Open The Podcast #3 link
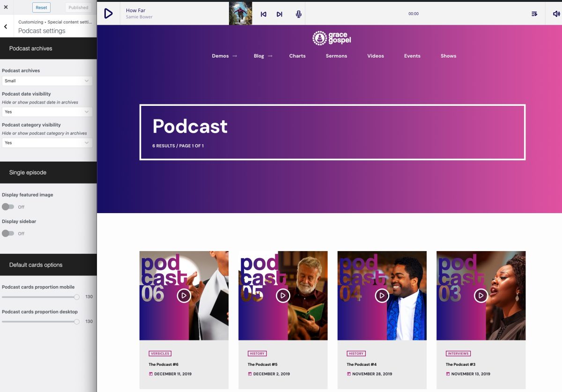The width and height of the screenshot is (562, 392). pyautogui.click(x=460, y=364)
